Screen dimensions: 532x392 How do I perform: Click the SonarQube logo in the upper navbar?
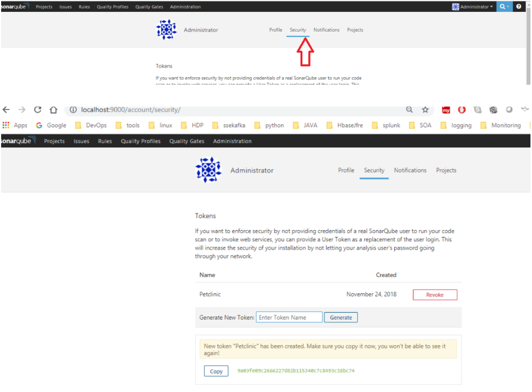(x=15, y=6)
